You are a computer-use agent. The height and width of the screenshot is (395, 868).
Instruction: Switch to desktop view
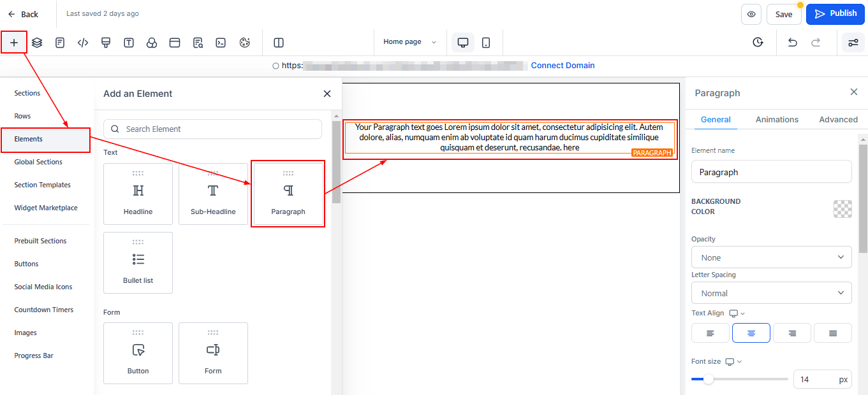pos(463,42)
